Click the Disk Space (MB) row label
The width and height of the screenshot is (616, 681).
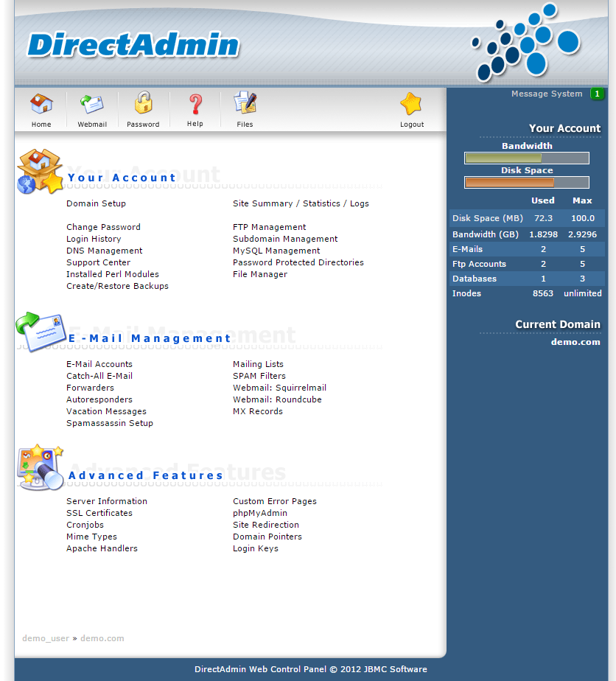(x=488, y=218)
